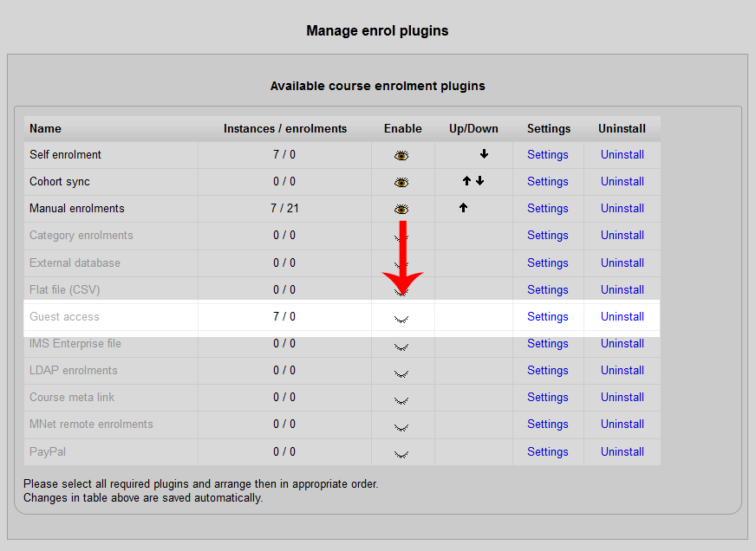Uninstall the MNet remote enrolments plugin
This screenshot has width=756, height=551.
click(622, 425)
